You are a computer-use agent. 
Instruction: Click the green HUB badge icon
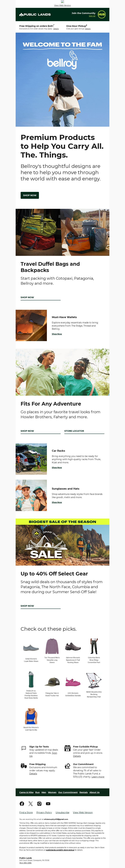[101, 14]
